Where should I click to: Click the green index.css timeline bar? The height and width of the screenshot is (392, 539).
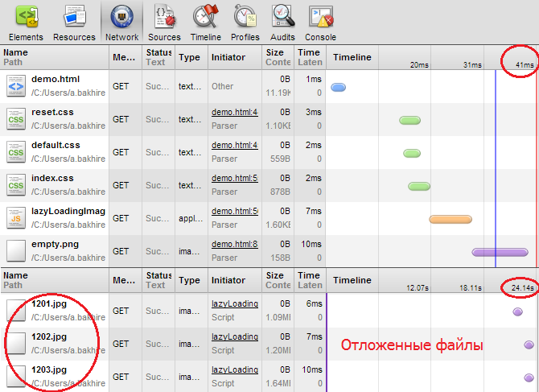(x=419, y=187)
